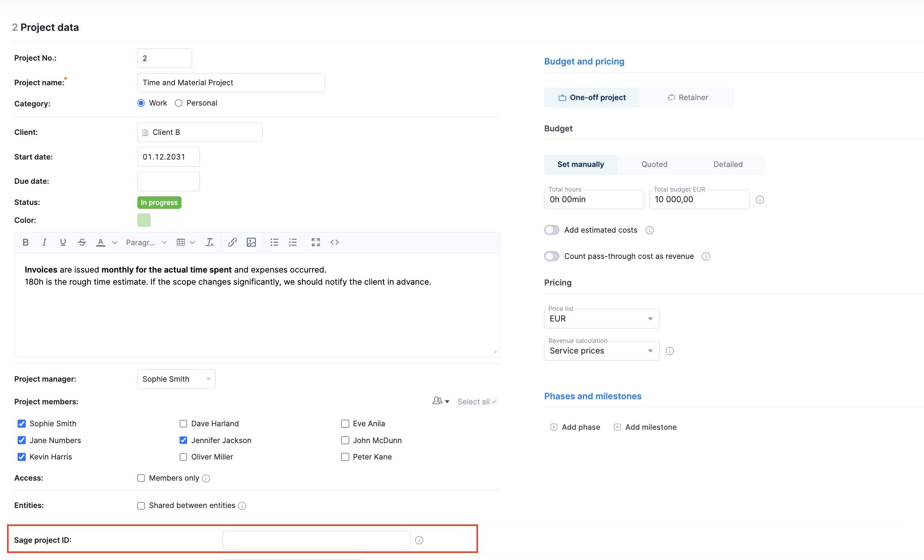Apply italic formatting in the text editor

pyautogui.click(x=44, y=242)
